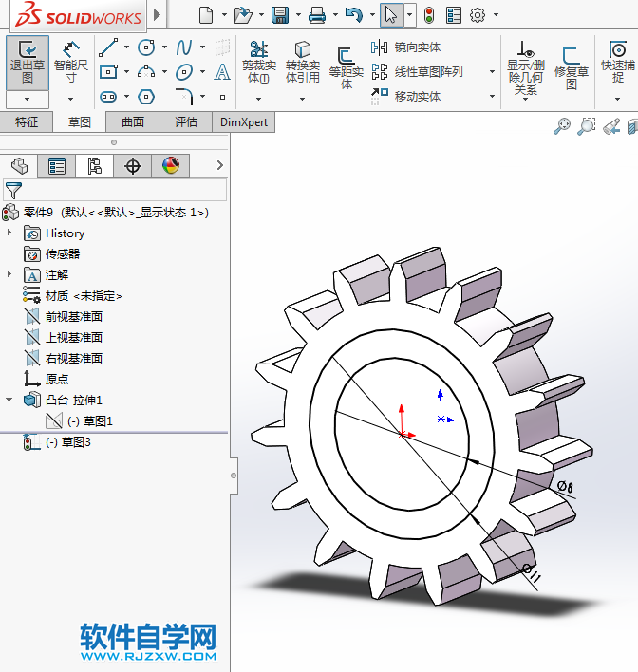The image size is (638, 672).
Task: Open the PropertyManager tab
Action: pyautogui.click(x=57, y=166)
